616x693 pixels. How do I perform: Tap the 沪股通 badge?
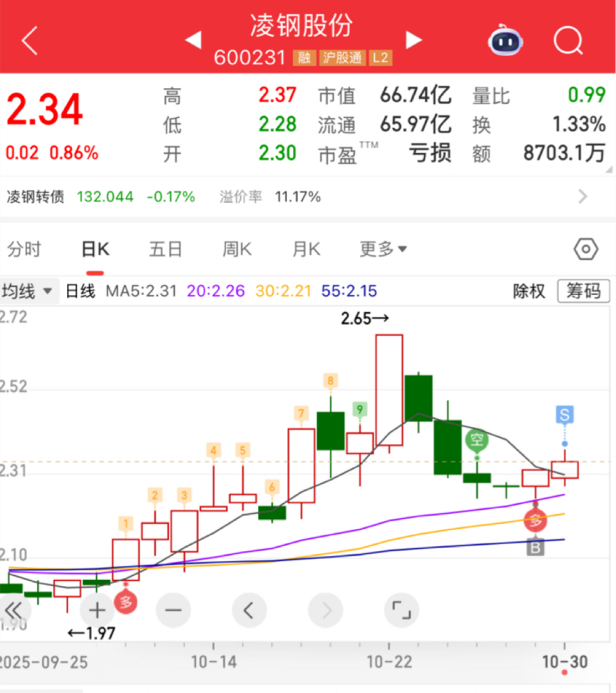click(x=343, y=58)
